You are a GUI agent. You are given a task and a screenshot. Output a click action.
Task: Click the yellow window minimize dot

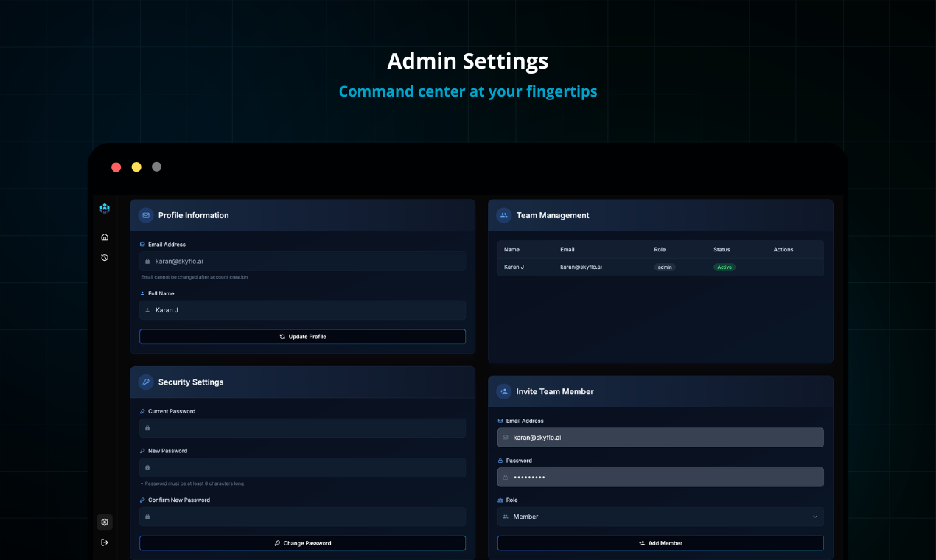(x=136, y=167)
